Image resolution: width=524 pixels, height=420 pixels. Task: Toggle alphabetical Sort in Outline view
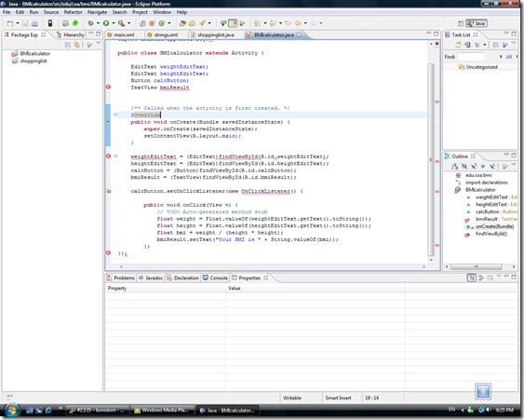pos(455,166)
